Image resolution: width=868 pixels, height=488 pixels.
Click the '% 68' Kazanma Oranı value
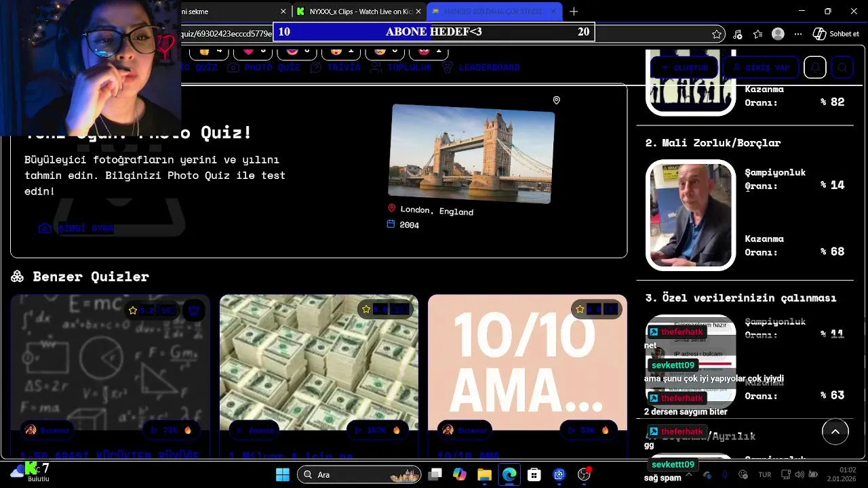[x=833, y=251]
